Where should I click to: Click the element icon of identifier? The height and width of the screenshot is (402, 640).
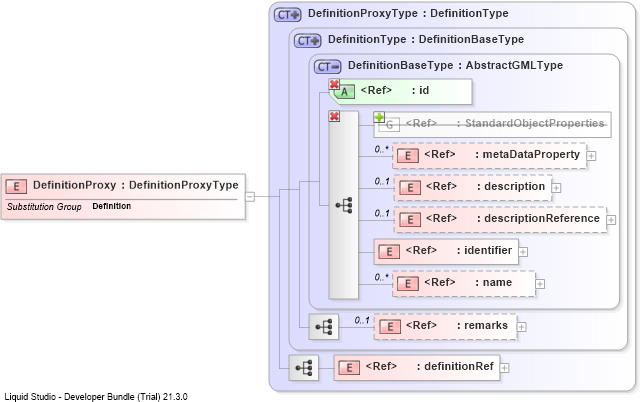tap(389, 252)
